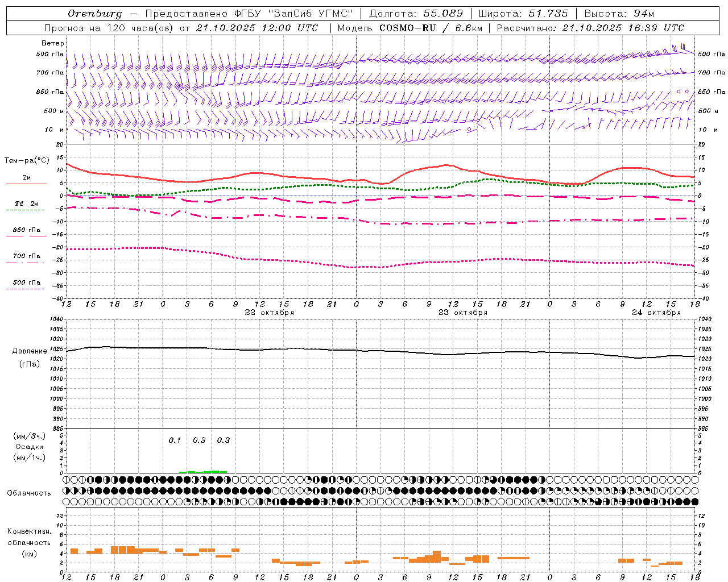The width and height of the screenshot is (728, 582).
Task: Click 'Прогноз на 120 часа(ов)' header text
Action: [109, 28]
